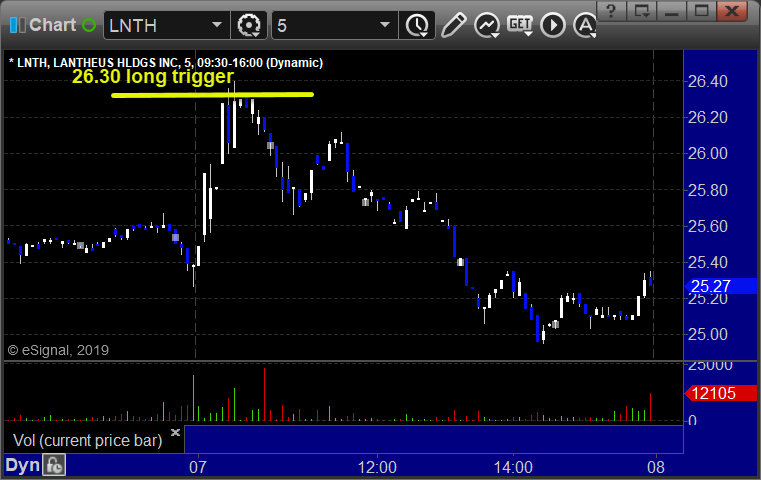Viewport: 761px width, 480px height.
Task: Click the 25.60 price axis label
Action: click(708, 227)
